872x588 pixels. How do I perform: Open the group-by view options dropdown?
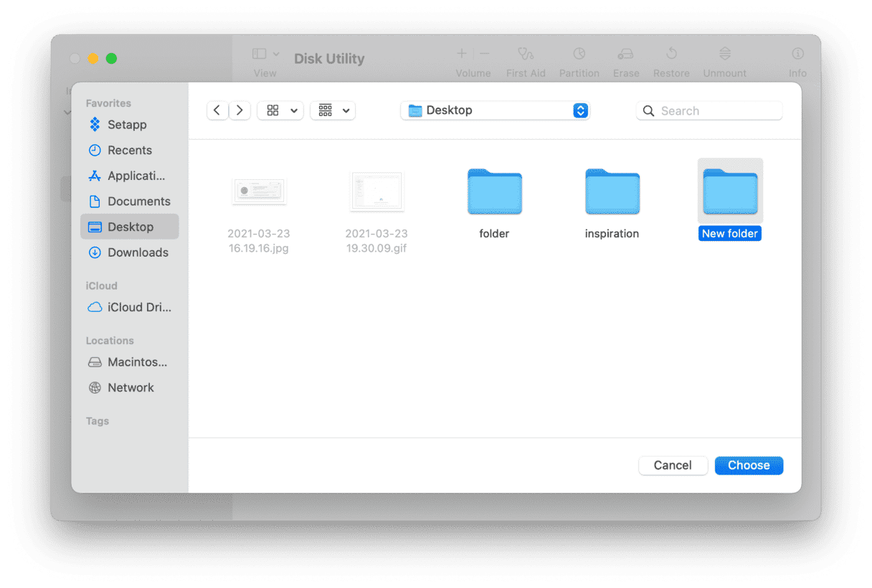click(333, 110)
